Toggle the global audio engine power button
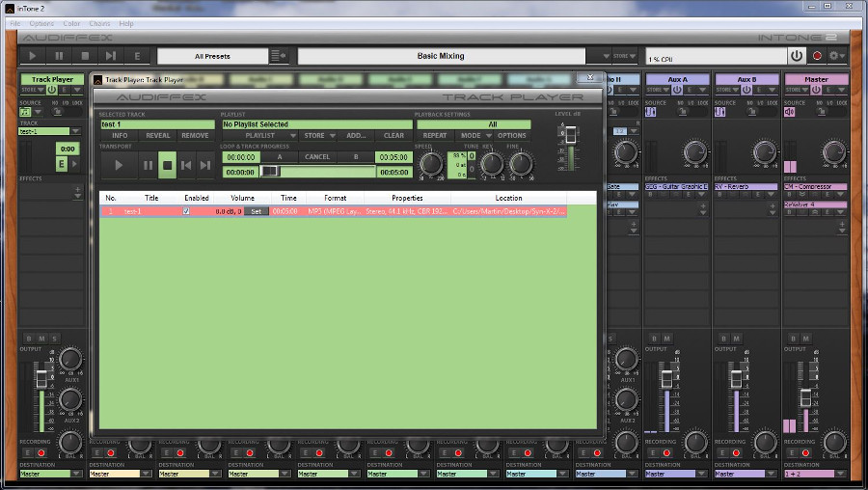Screen dimensions: 868x490 (796, 56)
